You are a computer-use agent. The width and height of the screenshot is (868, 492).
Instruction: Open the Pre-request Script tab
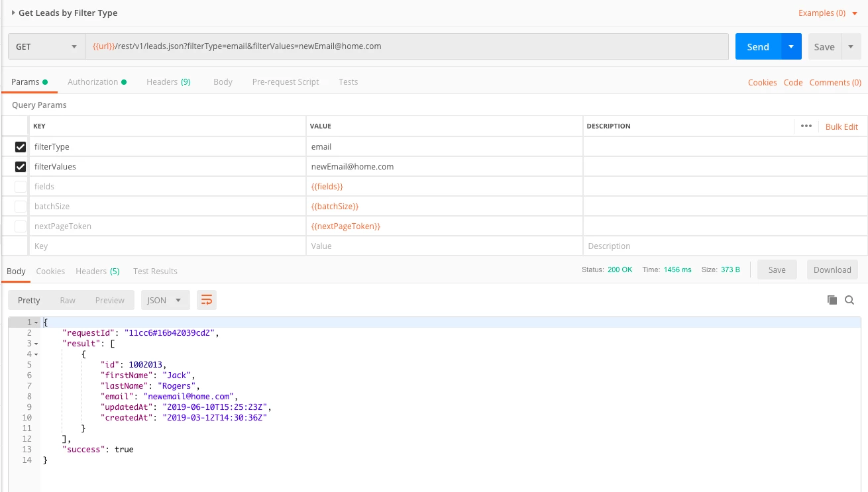pyautogui.click(x=286, y=82)
